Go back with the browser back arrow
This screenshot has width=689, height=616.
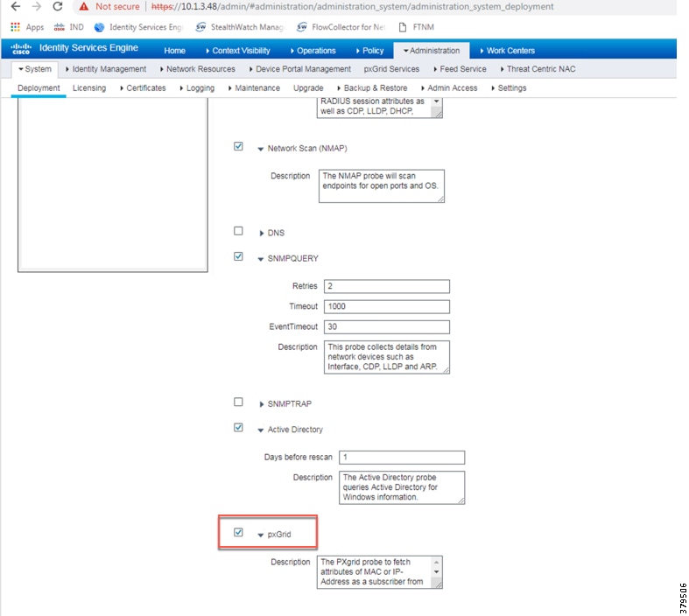[16, 7]
